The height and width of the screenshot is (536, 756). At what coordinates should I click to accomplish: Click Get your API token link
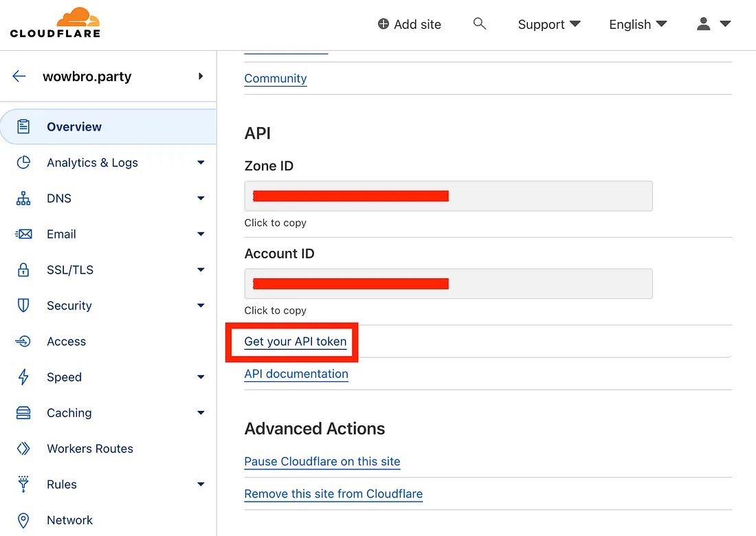(295, 342)
